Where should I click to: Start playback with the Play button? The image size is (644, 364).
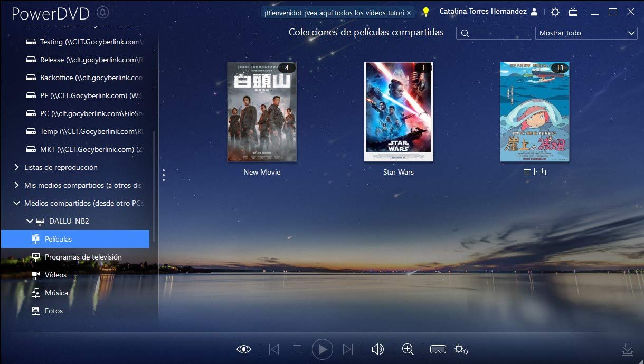click(x=323, y=349)
